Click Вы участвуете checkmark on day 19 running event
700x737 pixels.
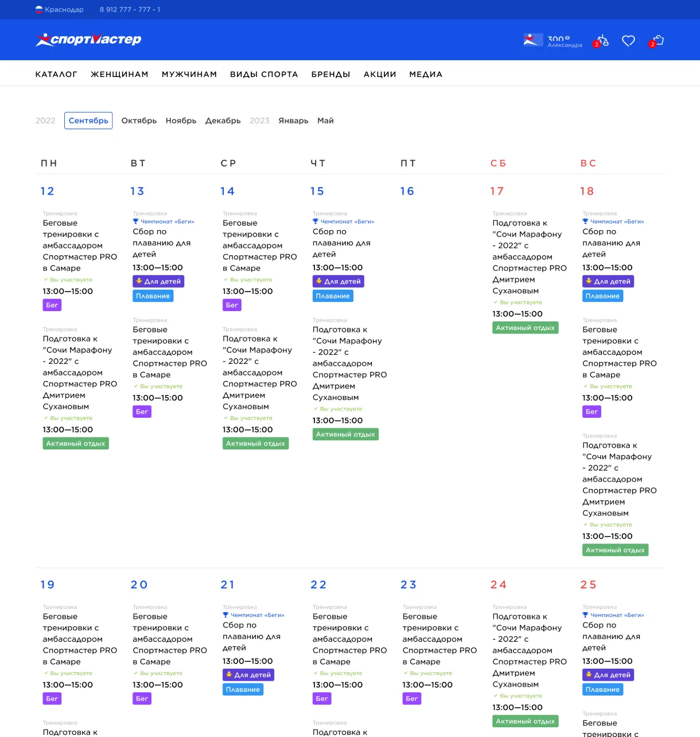(46, 673)
